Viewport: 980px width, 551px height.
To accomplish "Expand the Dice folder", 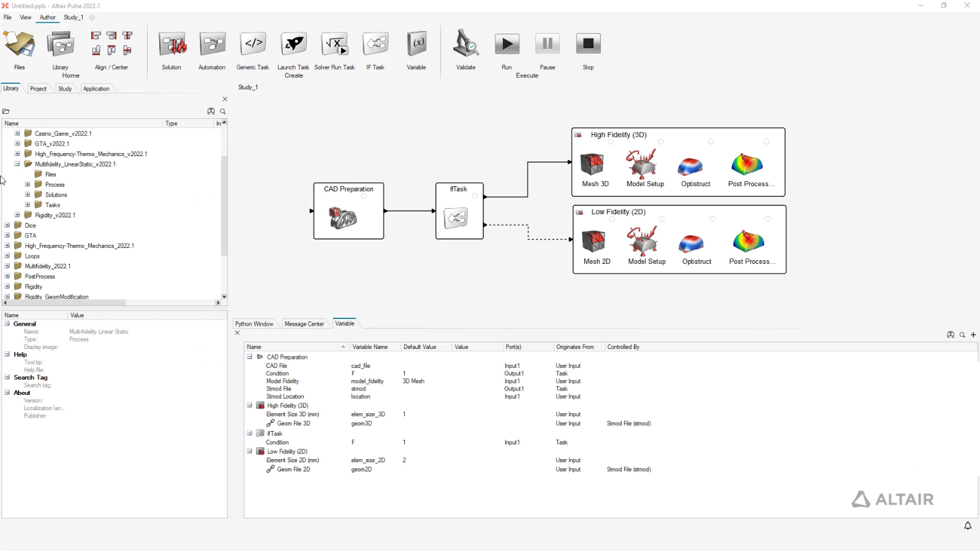I will click(x=7, y=225).
